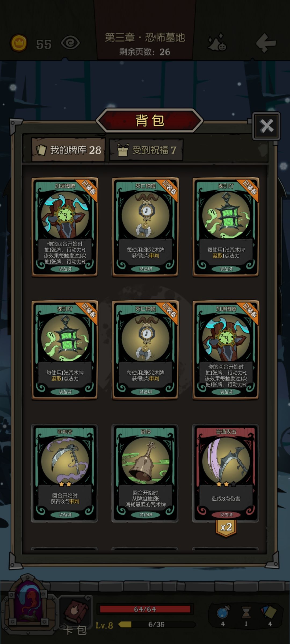Toggle the eye visibility icon

pyautogui.click(x=70, y=43)
